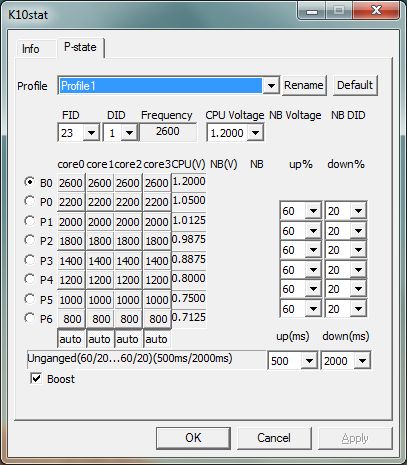407x465 pixels.
Task: Switch to the Info tab
Action: [x=31, y=49]
